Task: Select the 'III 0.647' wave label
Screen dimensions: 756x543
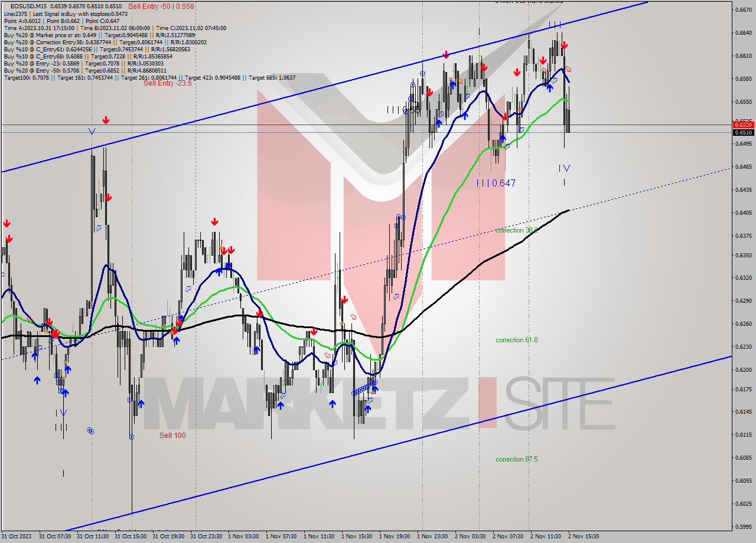Action: click(496, 184)
